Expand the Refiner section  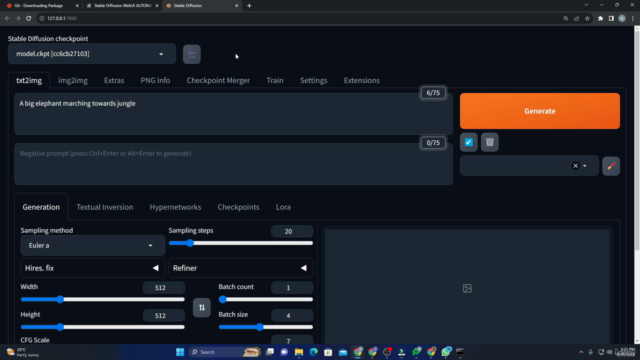(x=240, y=268)
